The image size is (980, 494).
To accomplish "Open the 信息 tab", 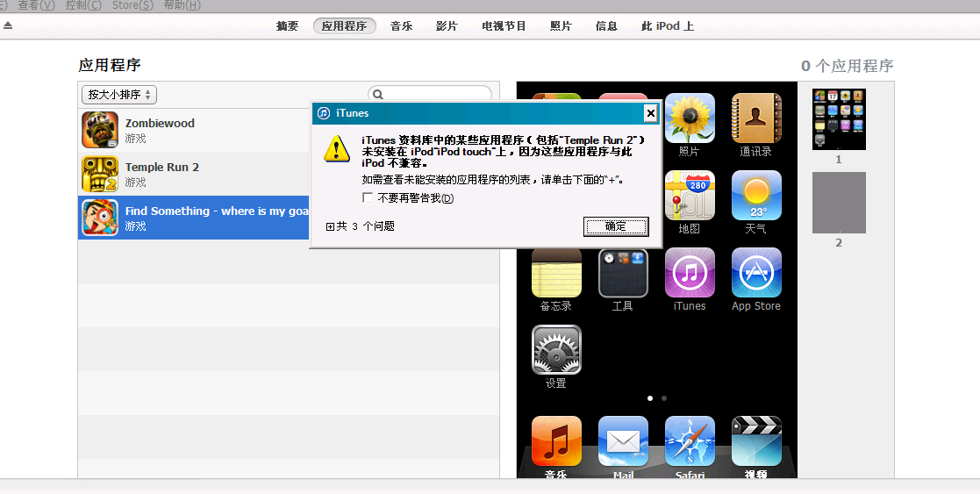I will click(606, 25).
